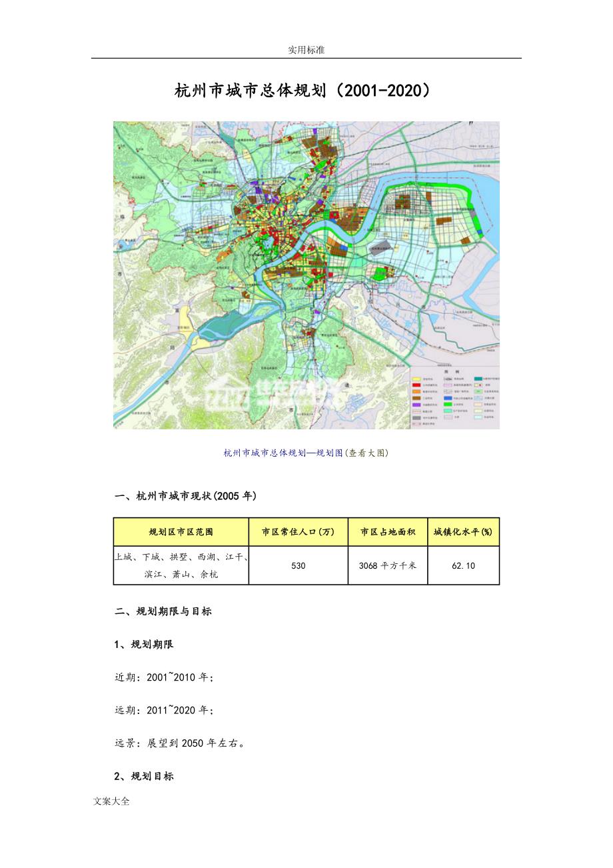Click the yellow swatch in the map legend
Viewport: 613px width, 868px height.
(x=416, y=379)
